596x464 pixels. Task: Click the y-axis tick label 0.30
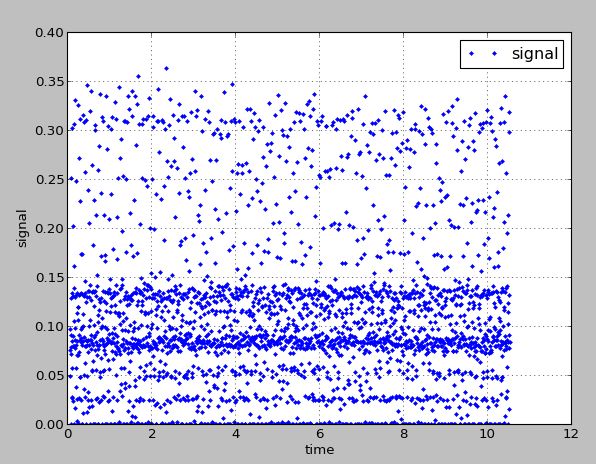coord(49,131)
